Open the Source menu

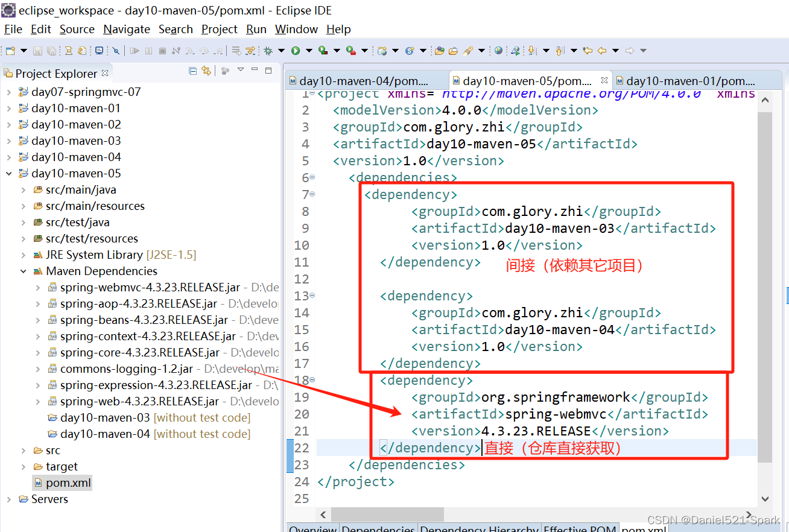coord(77,29)
